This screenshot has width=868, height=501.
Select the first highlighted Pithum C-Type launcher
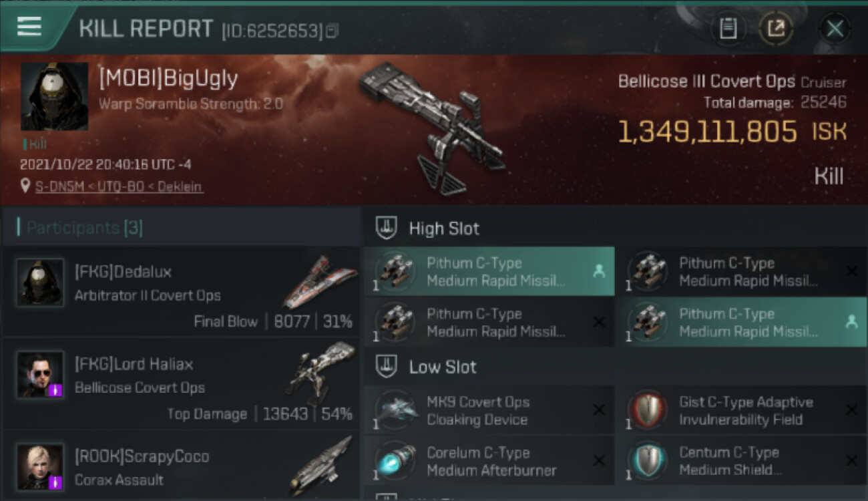[x=489, y=271]
